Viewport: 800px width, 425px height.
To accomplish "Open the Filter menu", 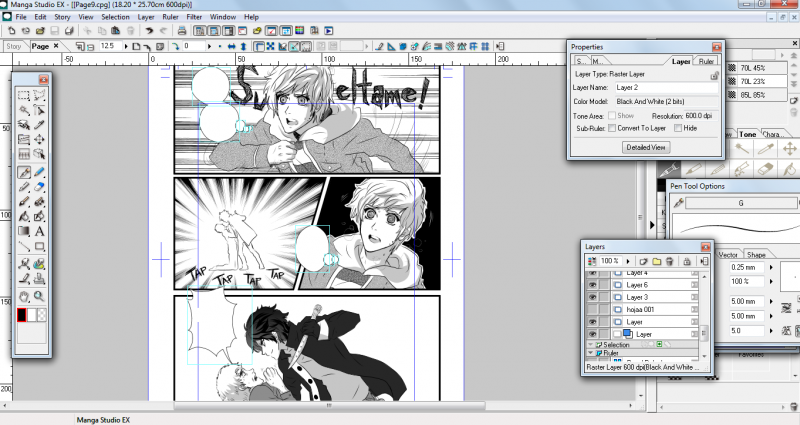I will coord(194,17).
